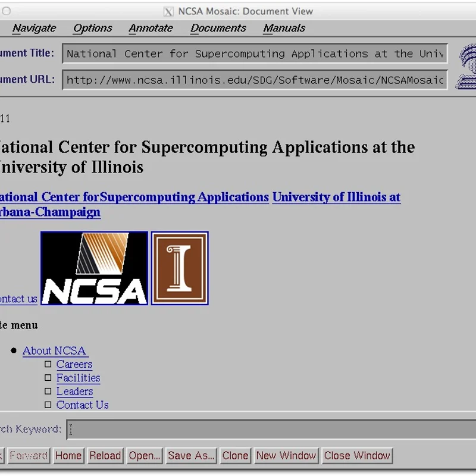
Task: Click the X11 icon in title bar
Action: (x=168, y=11)
